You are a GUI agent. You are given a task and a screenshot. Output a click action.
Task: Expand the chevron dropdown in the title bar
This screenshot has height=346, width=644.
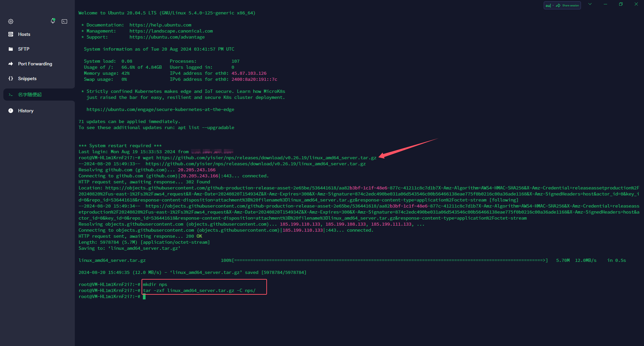pos(590,4)
